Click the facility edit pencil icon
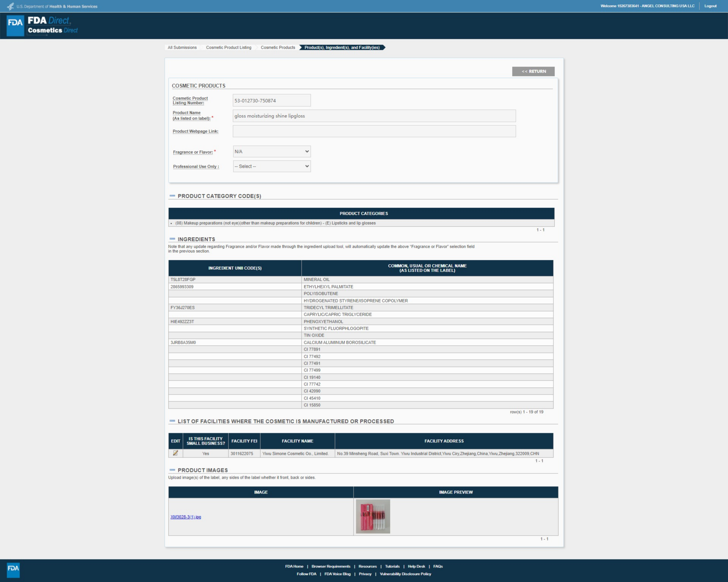 (x=175, y=453)
